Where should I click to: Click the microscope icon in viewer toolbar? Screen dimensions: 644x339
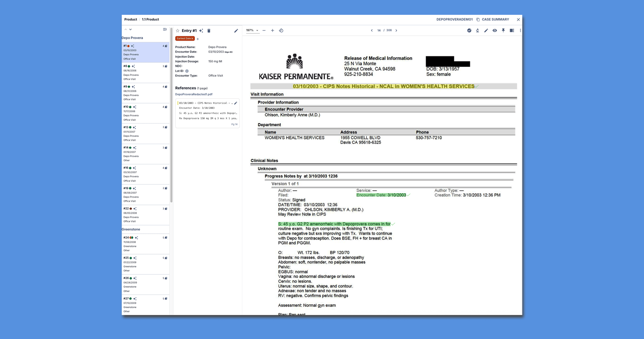(478, 31)
